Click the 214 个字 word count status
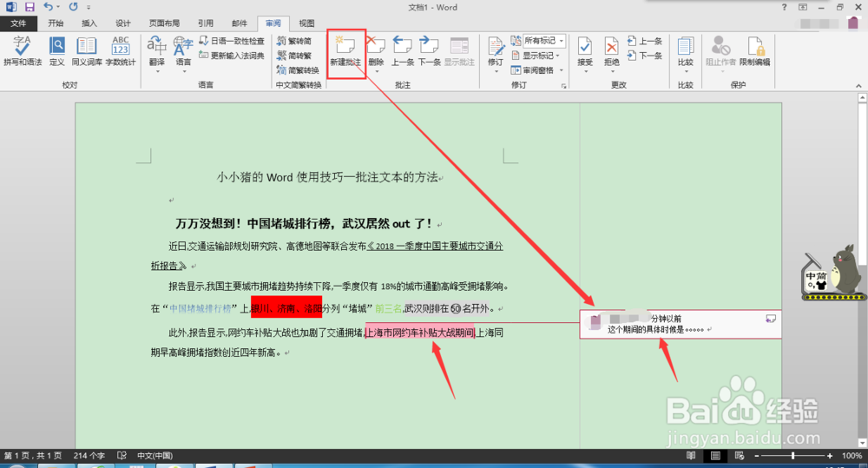868x468 pixels. coord(89,455)
